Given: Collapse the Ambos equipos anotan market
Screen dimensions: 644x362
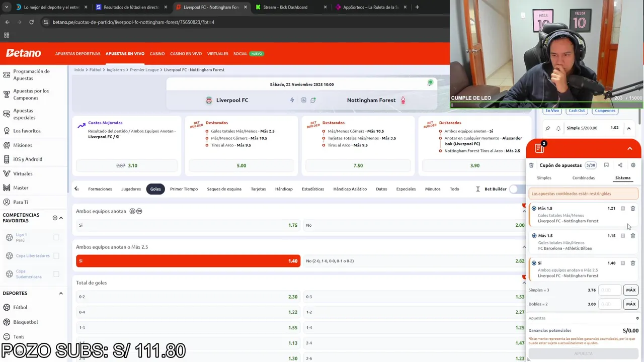Looking at the screenshot, I should pyautogui.click(x=524, y=211).
